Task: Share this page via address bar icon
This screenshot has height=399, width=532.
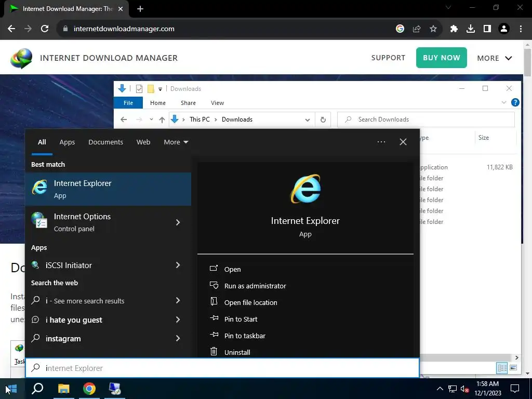Action: pyautogui.click(x=417, y=29)
